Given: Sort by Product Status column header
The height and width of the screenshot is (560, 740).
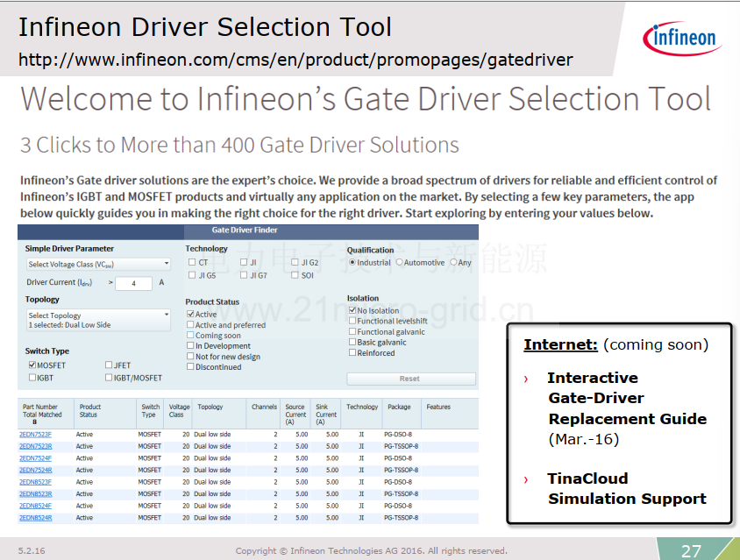Looking at the screenshot, I should tap(104, 414).
